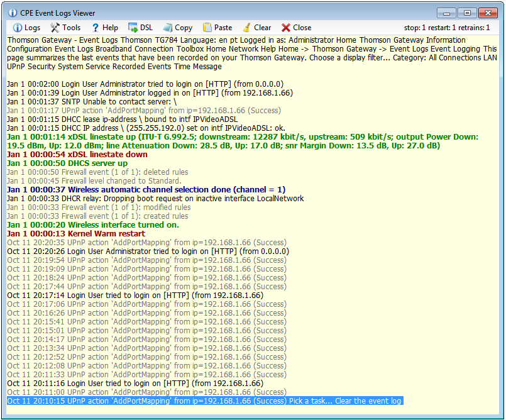Click the stop restart retrains status text

tap(446, 28)
